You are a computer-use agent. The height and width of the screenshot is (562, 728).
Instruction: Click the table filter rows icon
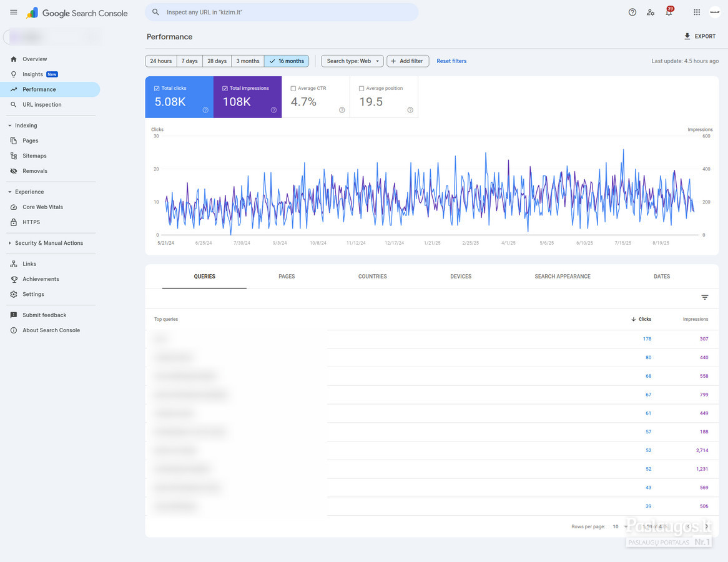click(x=705, y=297)
